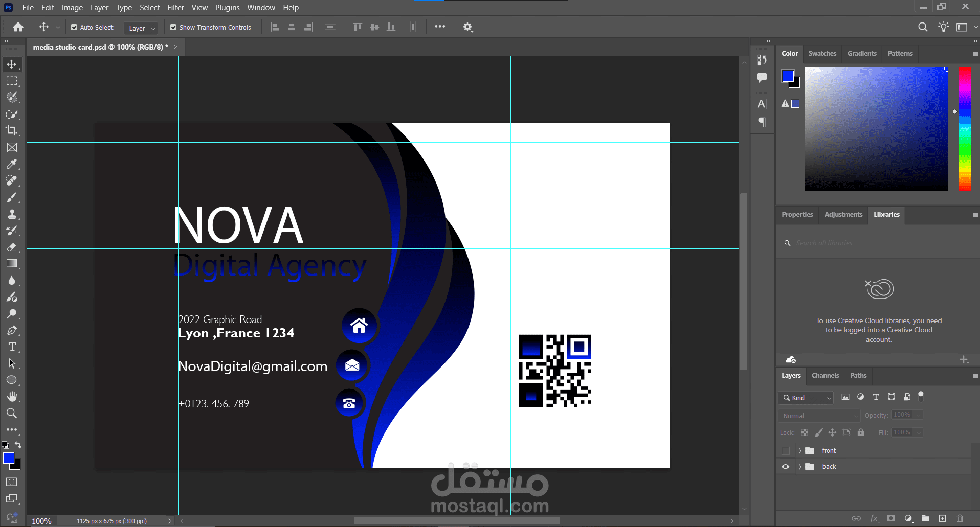Select the Pen tool
980x527 pixels.
12,331
